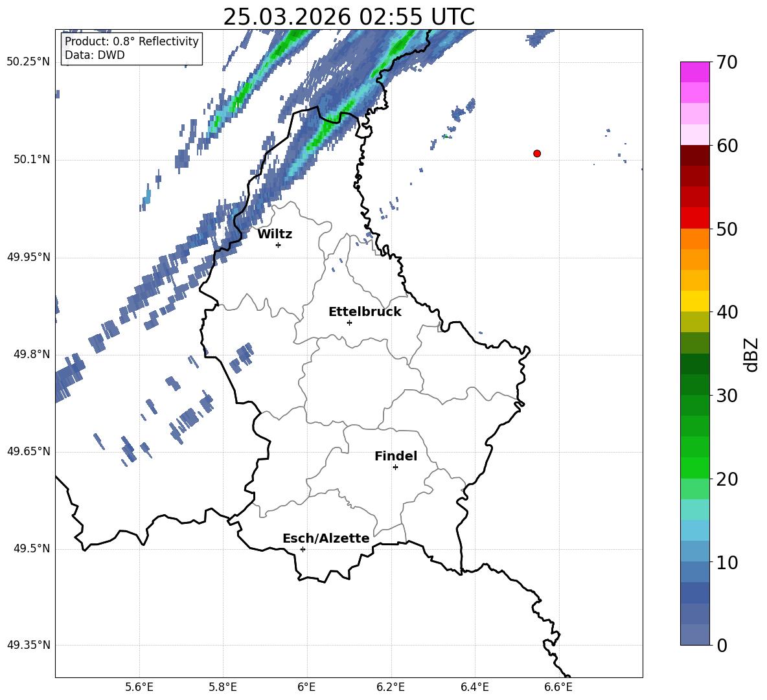
Task: Click the dBZ colorbar label
Action: pyautogui.click(x=751, y=354)
